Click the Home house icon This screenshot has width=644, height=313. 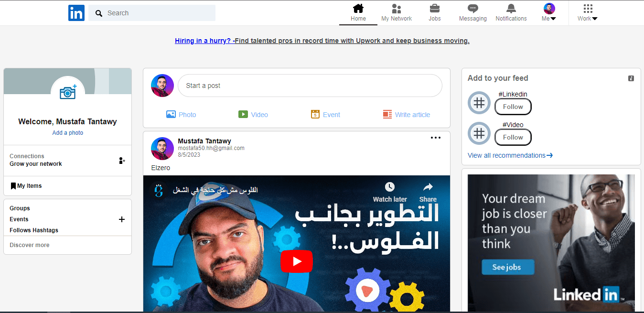[x=358, y=9]
